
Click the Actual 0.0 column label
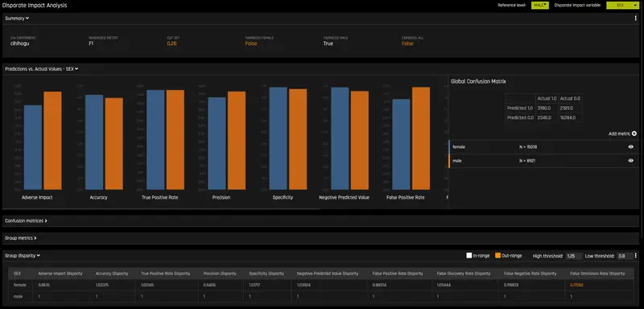570,98
